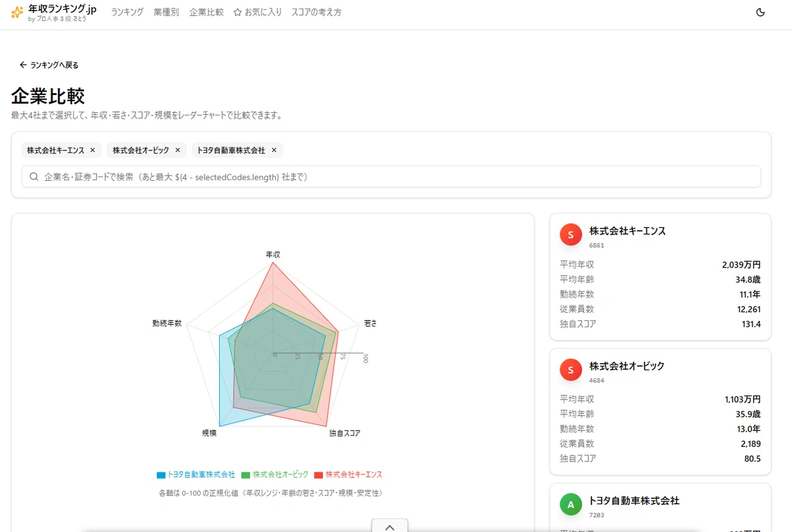Viewport: 792px width, 532px height.
Task: Click the back arrow icon beside ランキングへ戻る
Action: pyautogui.click(x=23, y=65)
